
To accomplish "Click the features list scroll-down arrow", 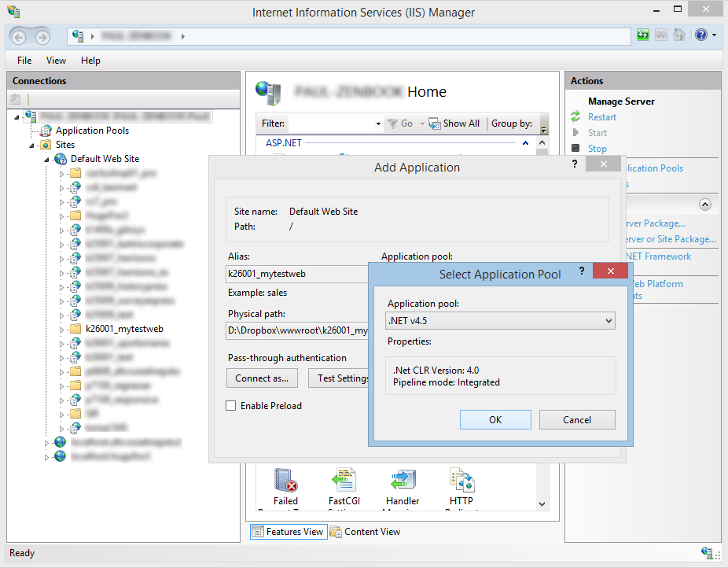I will pyautogui.click(x=542, y=504).
